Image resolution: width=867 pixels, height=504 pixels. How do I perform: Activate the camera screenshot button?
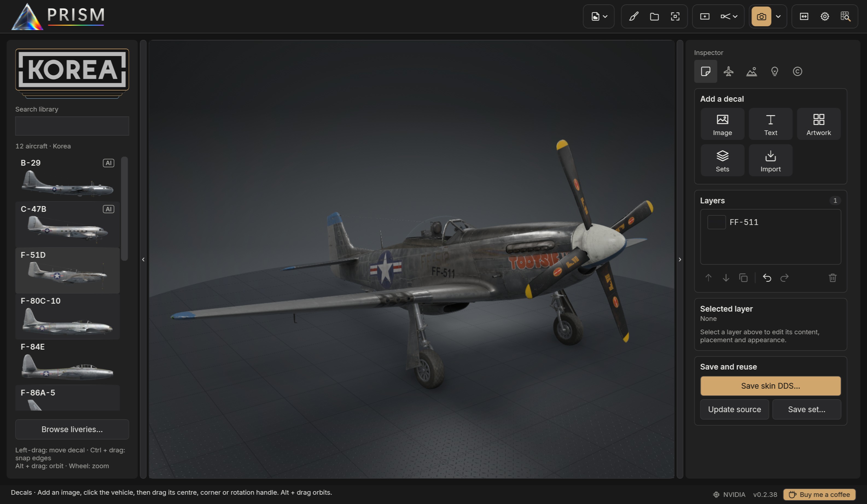(x=761, y=16)
